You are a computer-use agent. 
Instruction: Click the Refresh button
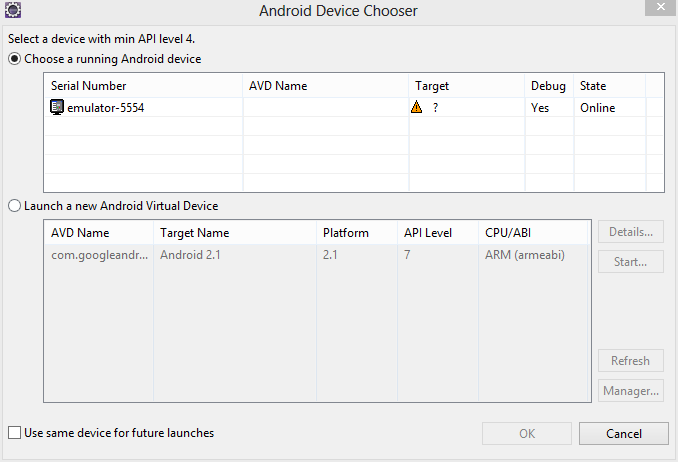[631, 361]
